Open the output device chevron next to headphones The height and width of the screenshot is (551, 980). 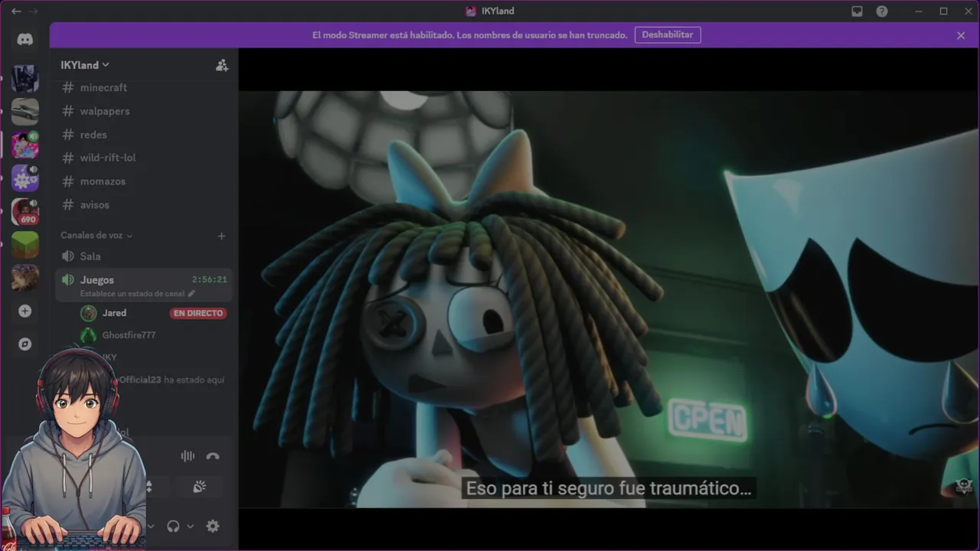point(190,527)
